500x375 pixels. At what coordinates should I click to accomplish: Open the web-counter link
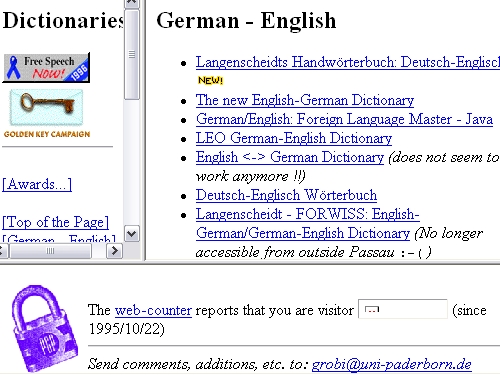(153, 310)
